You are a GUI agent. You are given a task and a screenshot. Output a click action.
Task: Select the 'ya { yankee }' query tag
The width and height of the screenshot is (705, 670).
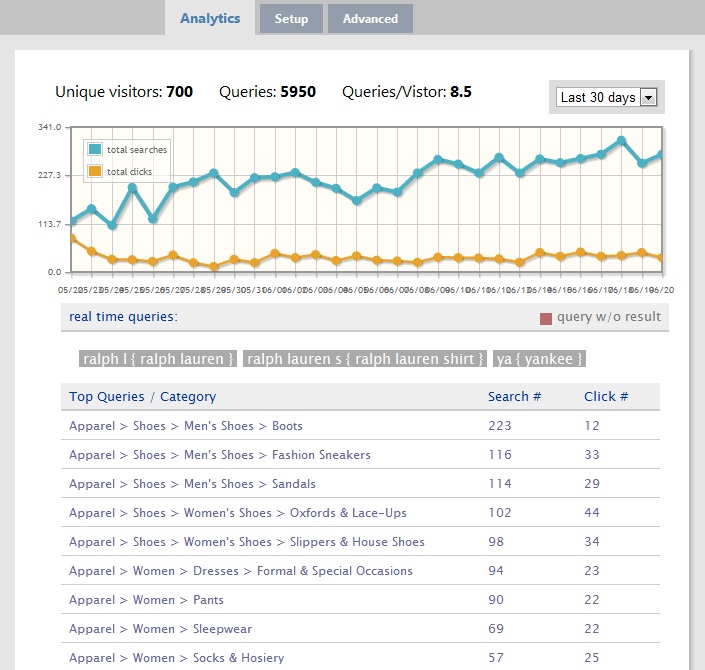[540, 359]
